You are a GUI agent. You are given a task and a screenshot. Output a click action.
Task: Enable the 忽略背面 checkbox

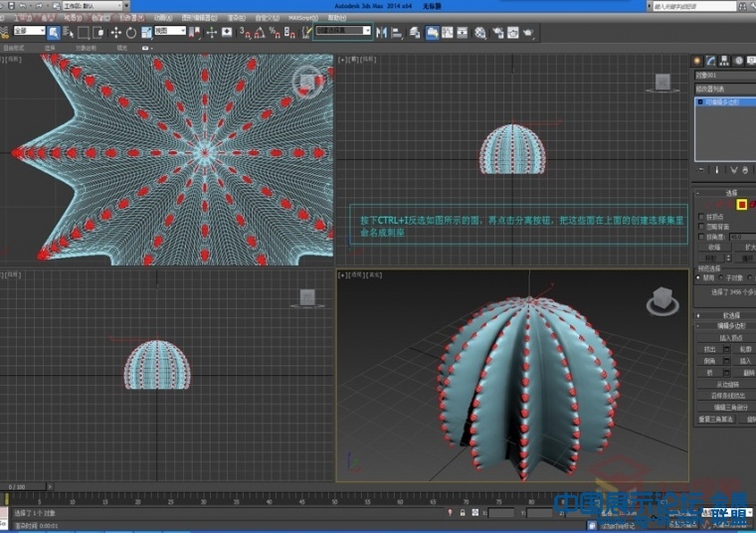(701, 227)
